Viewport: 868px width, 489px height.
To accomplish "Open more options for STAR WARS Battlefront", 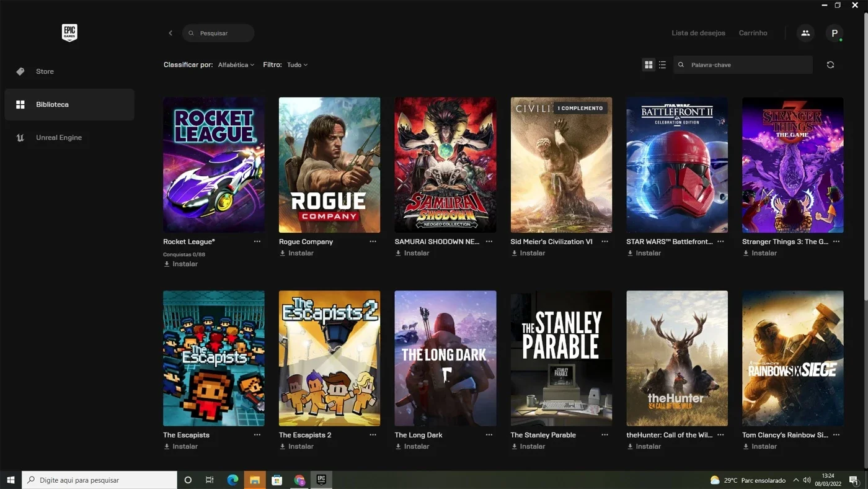I will [x=720, y=241].
